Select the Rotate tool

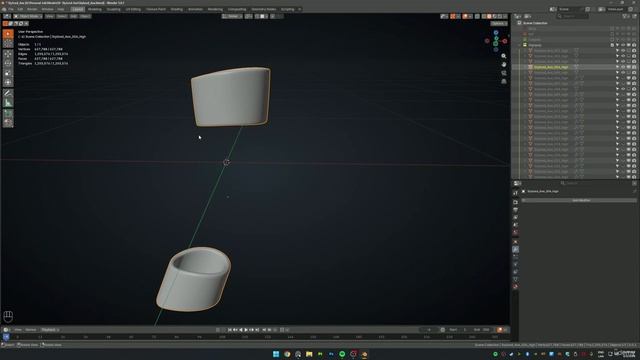[x=8, y=63]
